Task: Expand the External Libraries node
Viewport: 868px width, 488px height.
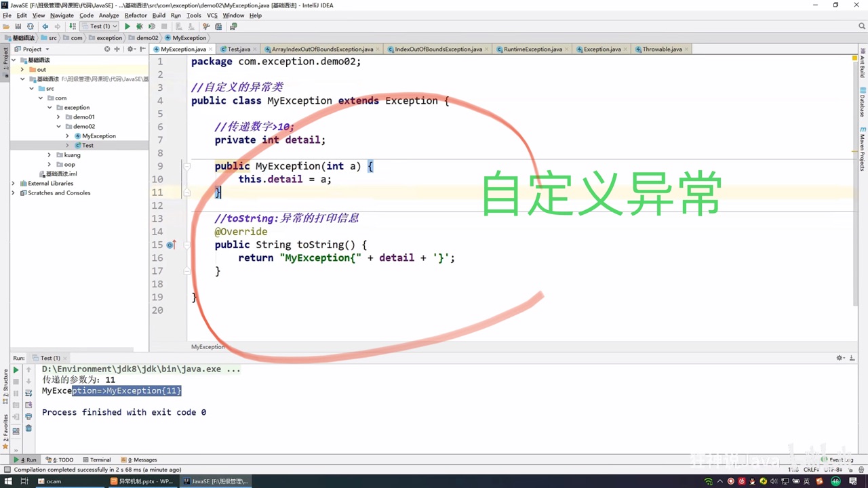Action: tap(14, 184)
